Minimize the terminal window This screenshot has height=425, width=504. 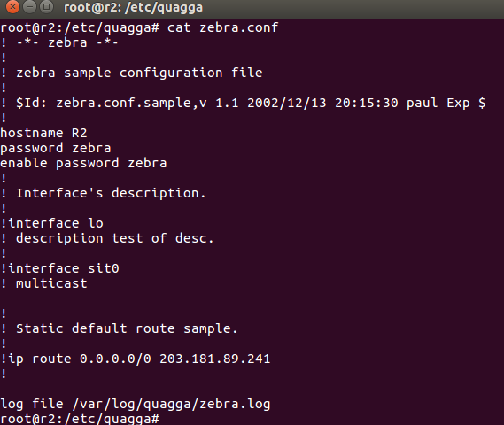pos(30,7)
